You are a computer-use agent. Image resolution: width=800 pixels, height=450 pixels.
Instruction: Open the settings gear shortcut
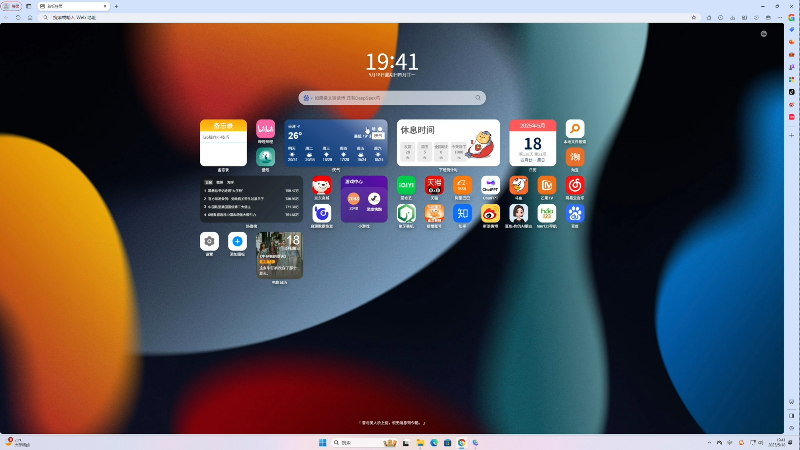209,241
